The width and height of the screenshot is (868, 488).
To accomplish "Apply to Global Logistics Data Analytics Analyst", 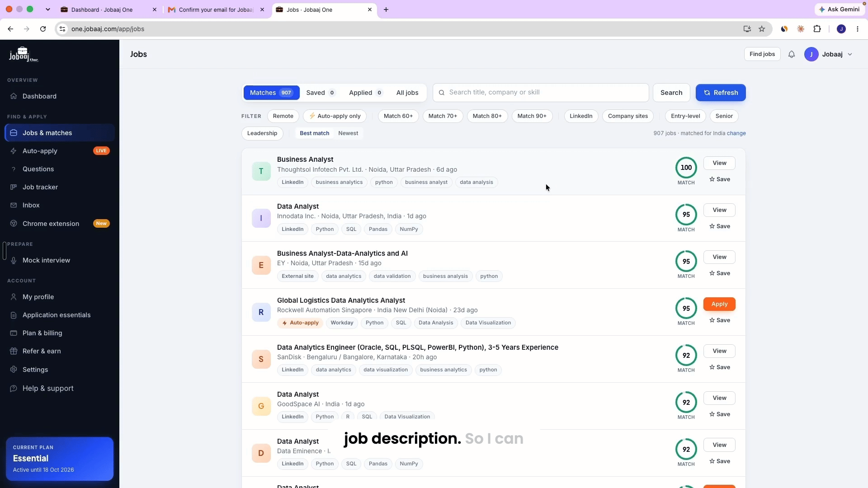I will 719,304.
